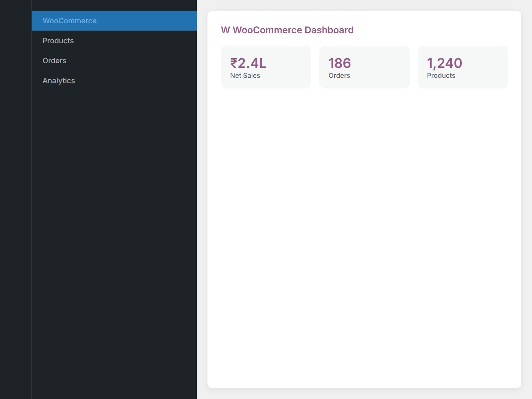
Task: Open Products in the sidebar
Action: 114,41
